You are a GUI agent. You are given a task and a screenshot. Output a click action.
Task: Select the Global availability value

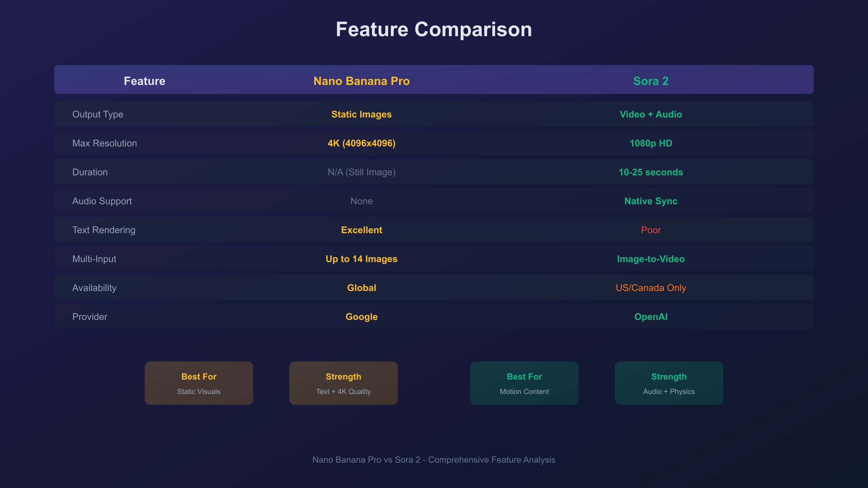pos(361,287)
